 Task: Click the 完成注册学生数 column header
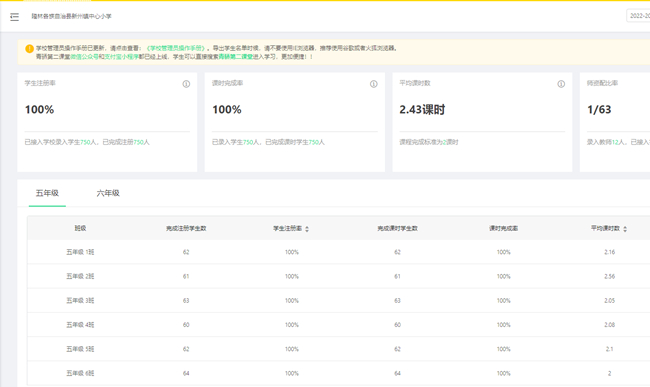186,228
